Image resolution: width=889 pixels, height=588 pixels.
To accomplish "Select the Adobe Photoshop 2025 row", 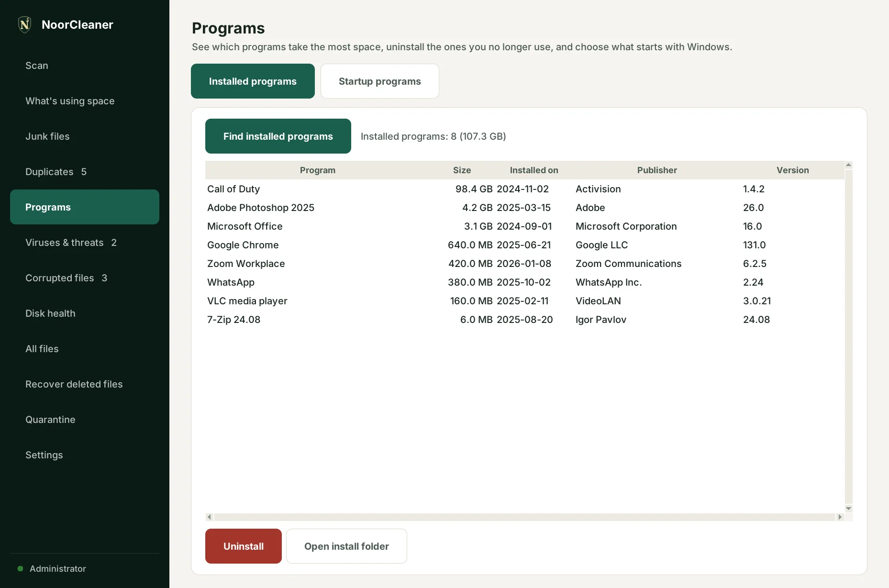I will click(x=525, y=208).
